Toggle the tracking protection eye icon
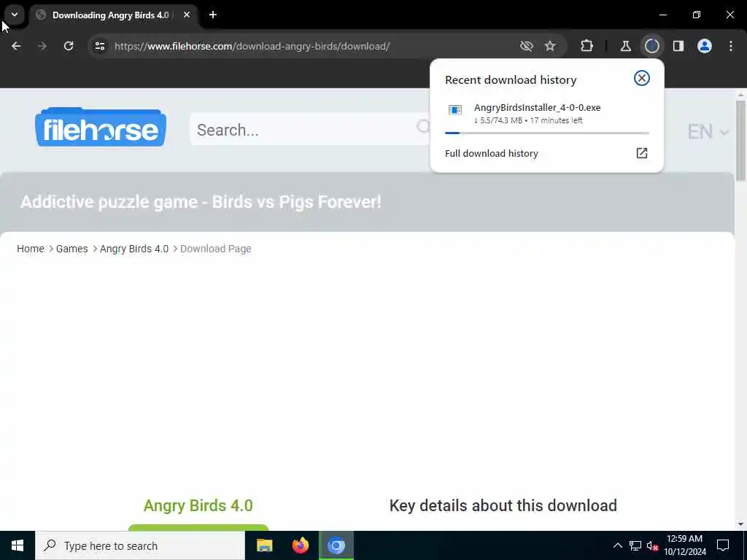 pyautogui.click(x=527, y=46)
